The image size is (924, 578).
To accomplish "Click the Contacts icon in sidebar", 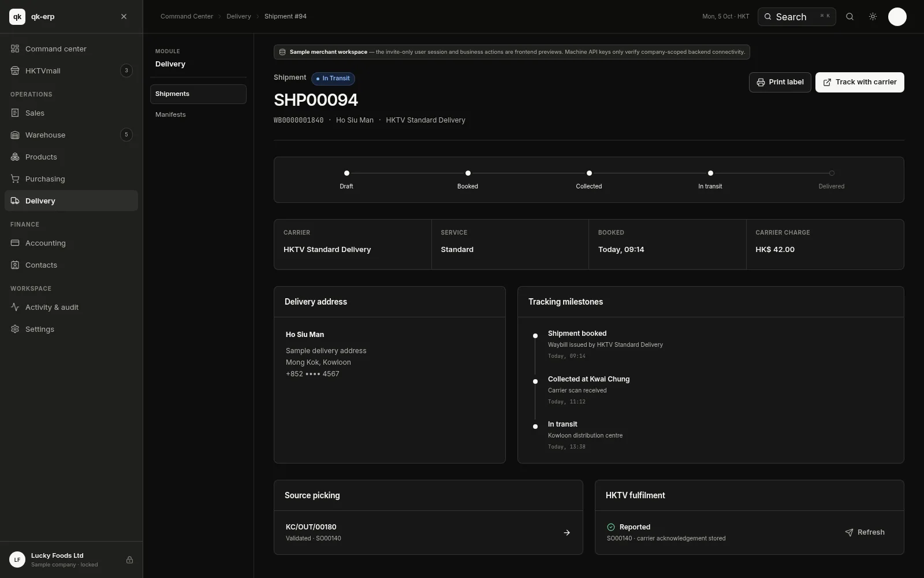I will [15, 265].
